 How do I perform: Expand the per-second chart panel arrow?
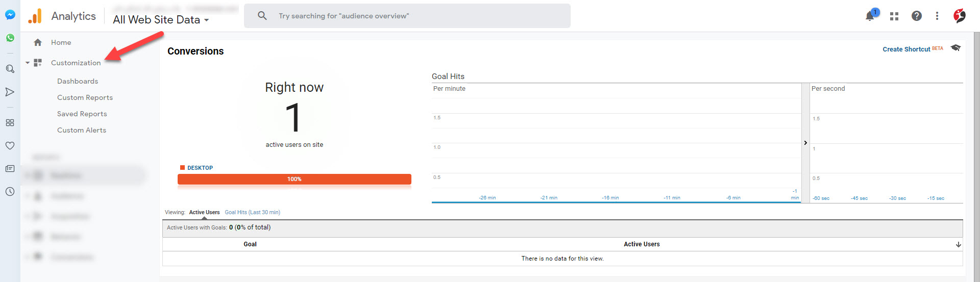[x=805, y=143]
